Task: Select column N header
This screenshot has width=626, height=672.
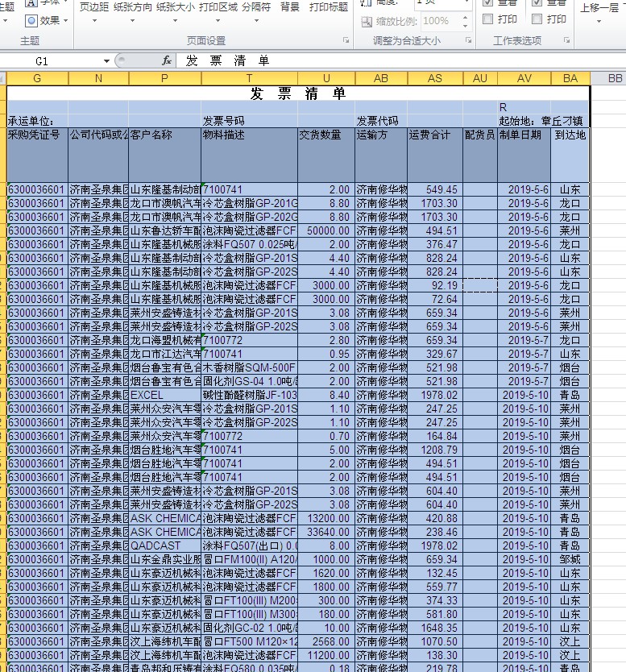Action: click(98, 78)
